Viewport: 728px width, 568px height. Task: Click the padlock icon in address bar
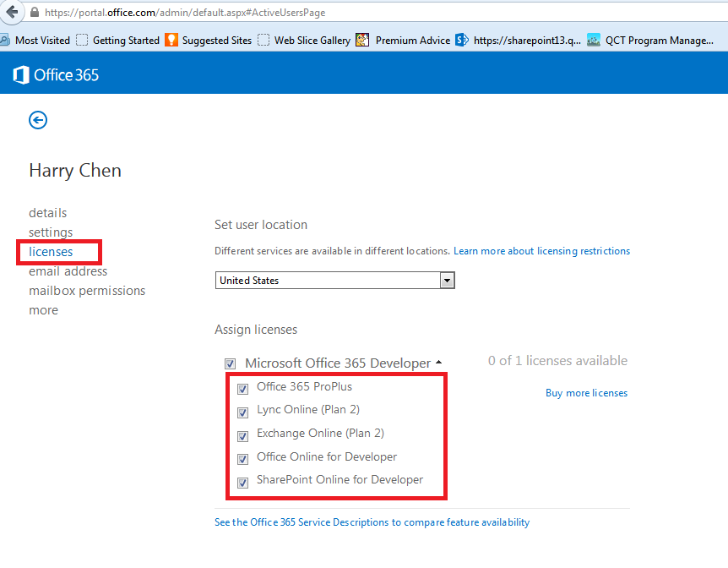coord(35,12)
